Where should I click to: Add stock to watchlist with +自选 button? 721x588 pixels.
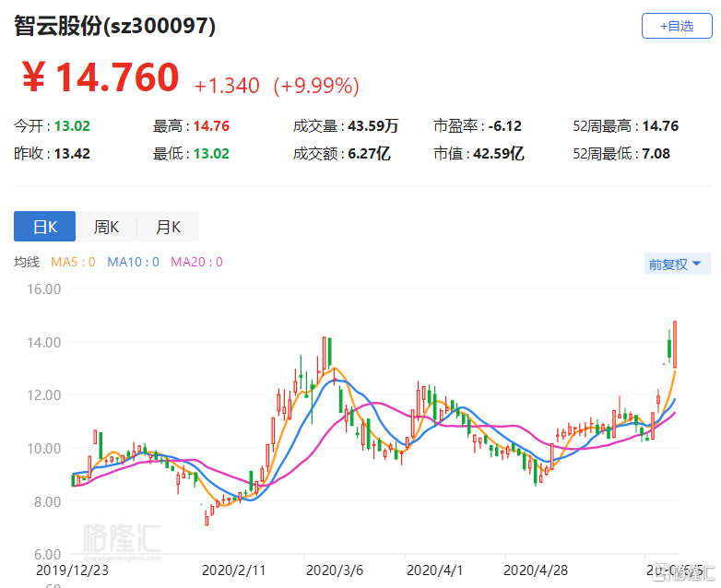(677, 26)
